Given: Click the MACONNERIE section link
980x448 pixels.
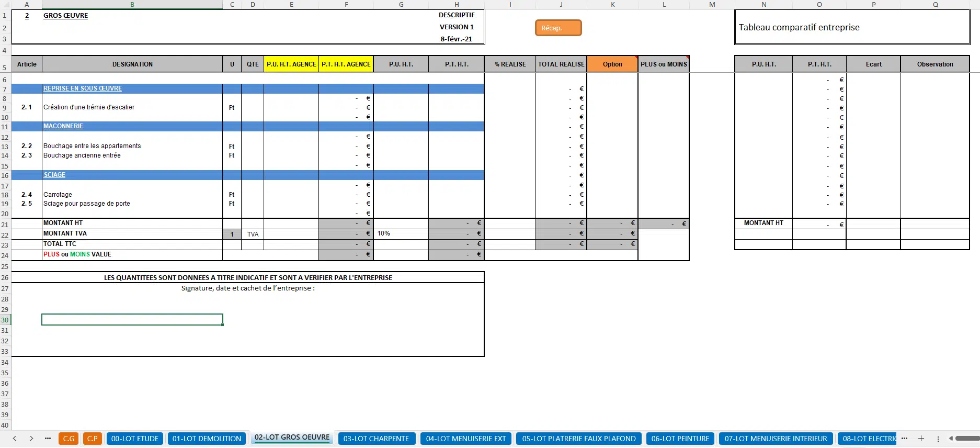Looking at the screenshot, I should [63, 126].
